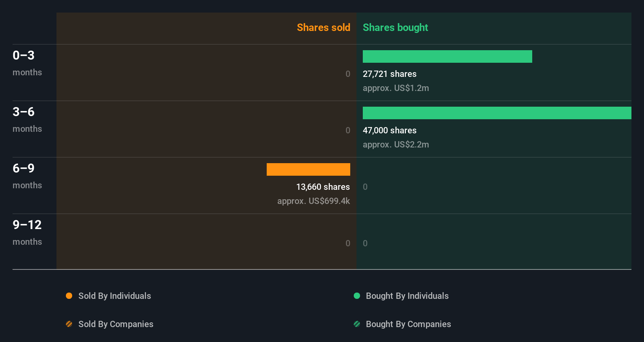Click the zero sold value in 9–12 months row

coord(348,243)
